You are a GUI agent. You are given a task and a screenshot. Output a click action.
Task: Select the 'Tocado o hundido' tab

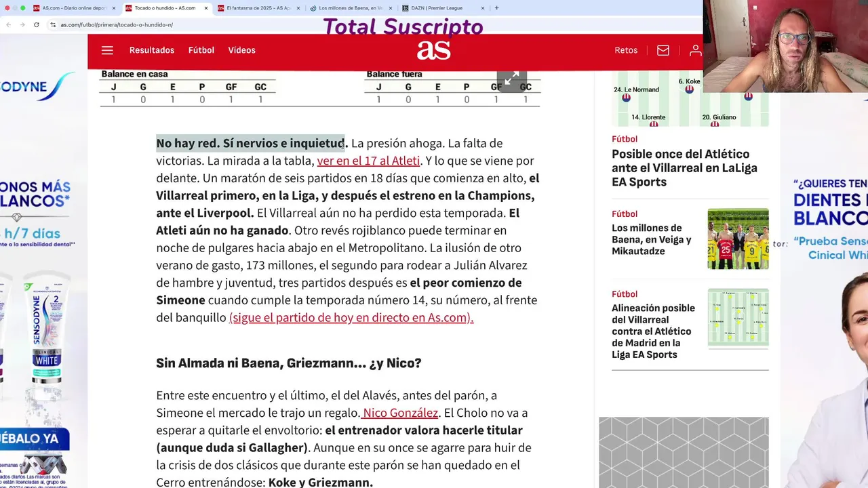165,8
